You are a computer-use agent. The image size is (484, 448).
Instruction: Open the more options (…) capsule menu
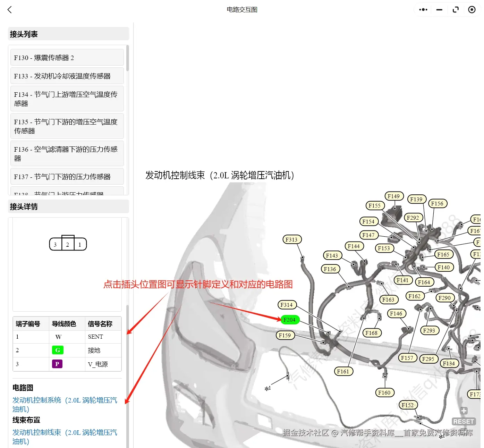coord(423,9)
